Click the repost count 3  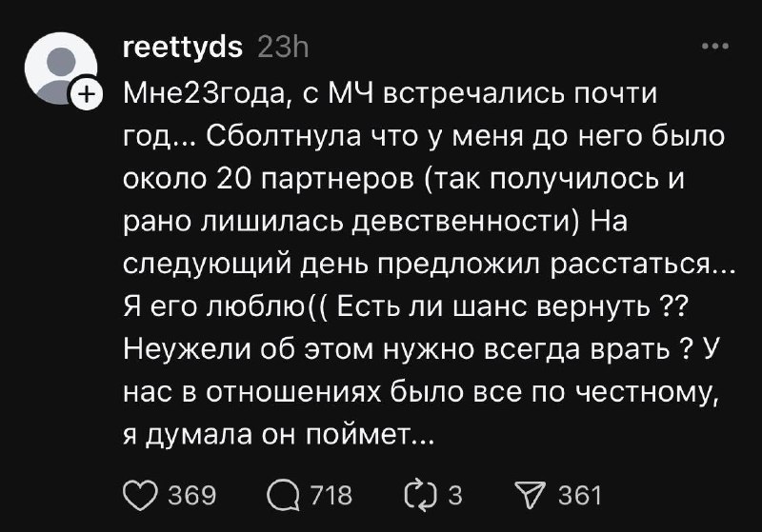pos(455,496)
